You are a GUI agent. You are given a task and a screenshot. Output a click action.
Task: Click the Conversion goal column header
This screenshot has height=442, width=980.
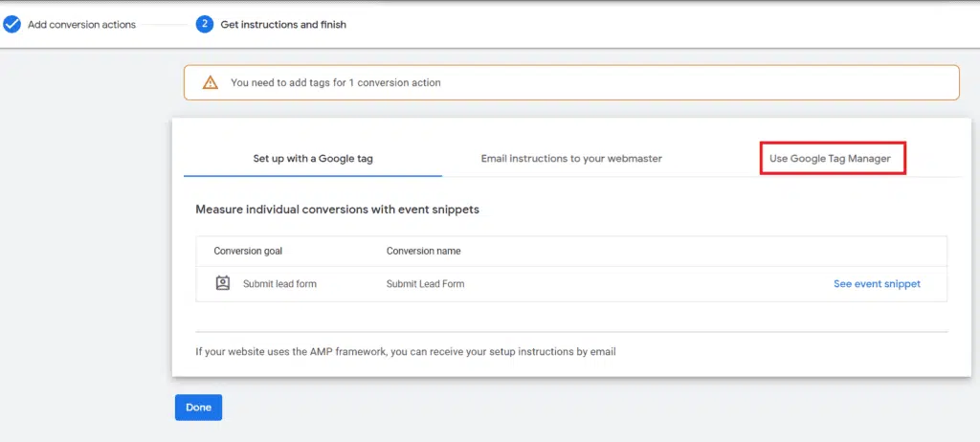[248, 252]
